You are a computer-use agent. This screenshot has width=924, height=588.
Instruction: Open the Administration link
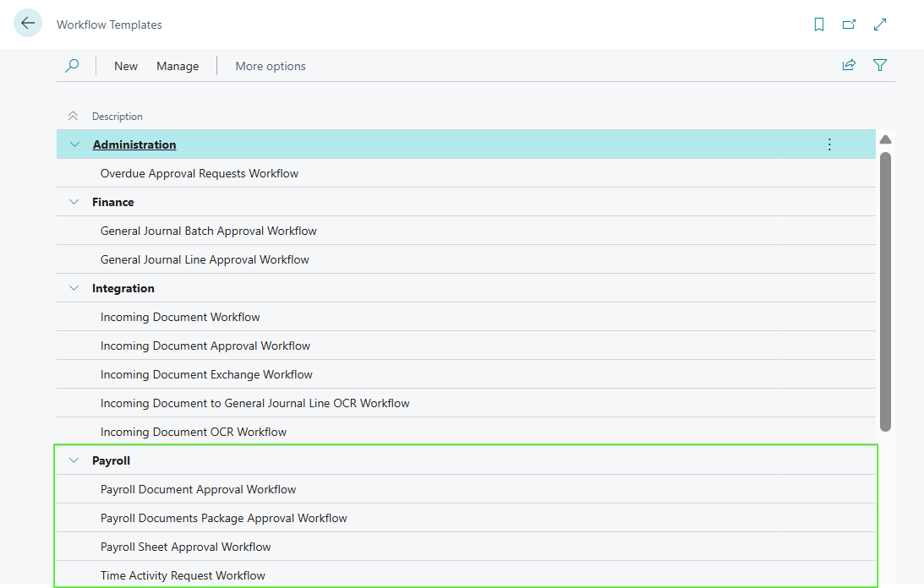coord(134,144)
